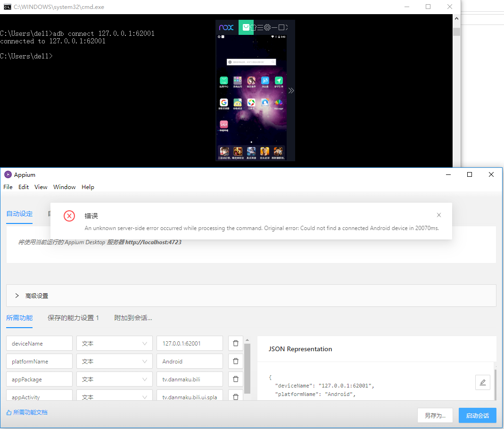Open the Nox settings gear icon
Viewport: 504px width, 429px height.
click(267, 27)
